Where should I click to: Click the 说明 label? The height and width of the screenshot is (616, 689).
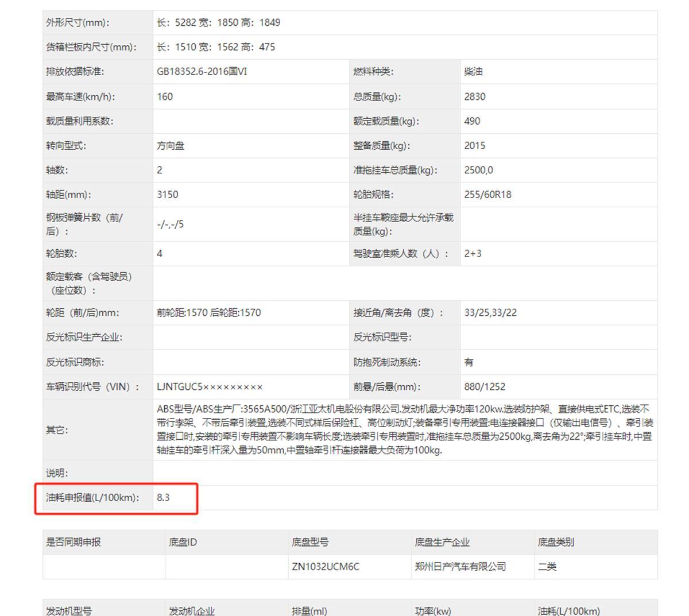click(x=57, y=473)
